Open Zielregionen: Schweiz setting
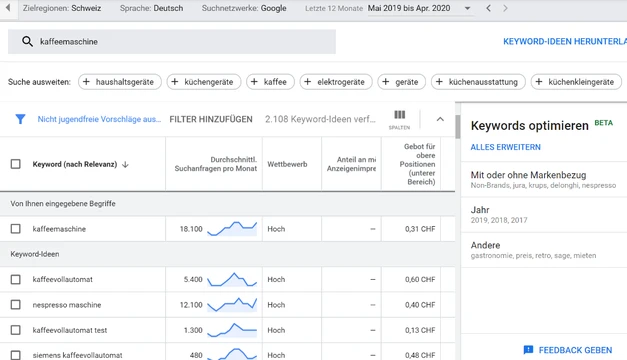Viewport: 627px width, 360px height. (x=62, y=8)
